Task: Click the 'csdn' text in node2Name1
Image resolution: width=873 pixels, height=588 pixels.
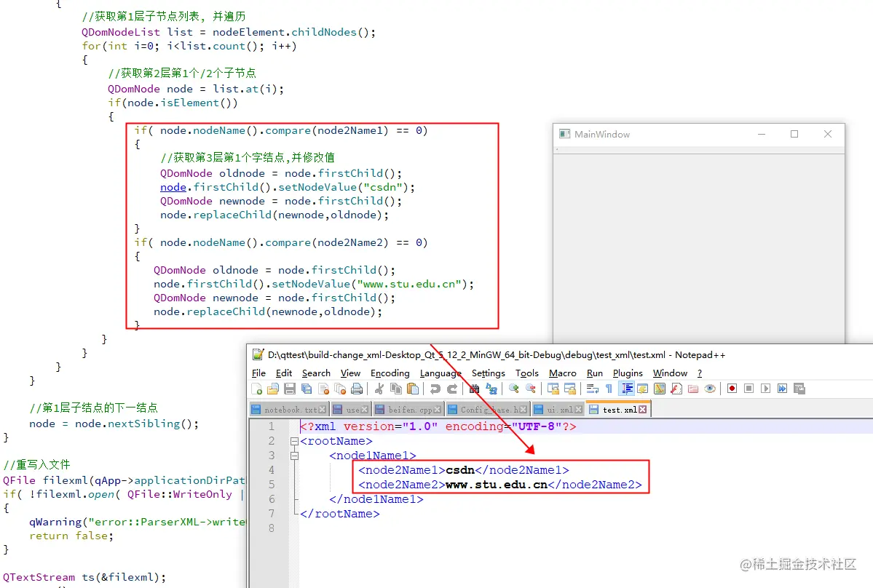Action: [460, 470]
